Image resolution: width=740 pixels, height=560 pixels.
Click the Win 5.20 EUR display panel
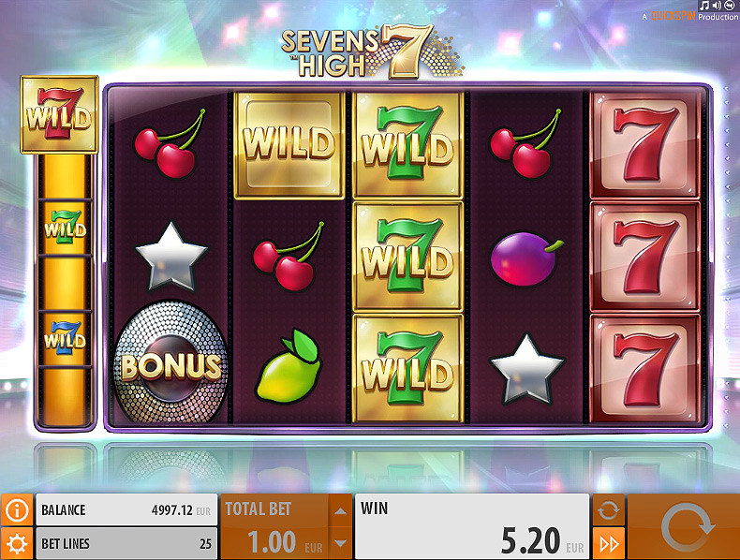472,527
